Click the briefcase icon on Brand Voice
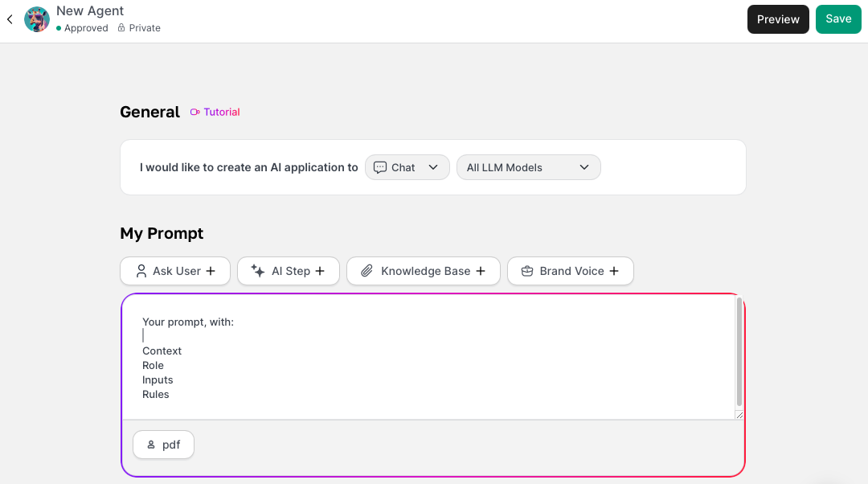Viewport: 868px width, 484px height. [x=527, y=271]
